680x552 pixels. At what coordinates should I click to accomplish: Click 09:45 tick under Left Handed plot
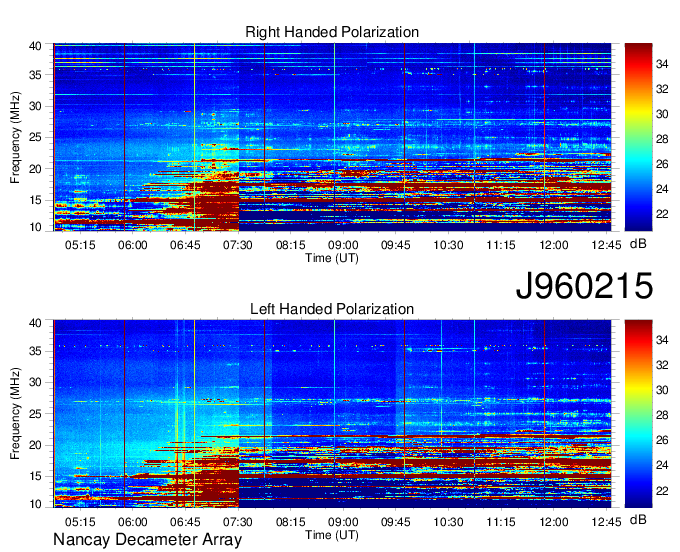tap(396, 522)
